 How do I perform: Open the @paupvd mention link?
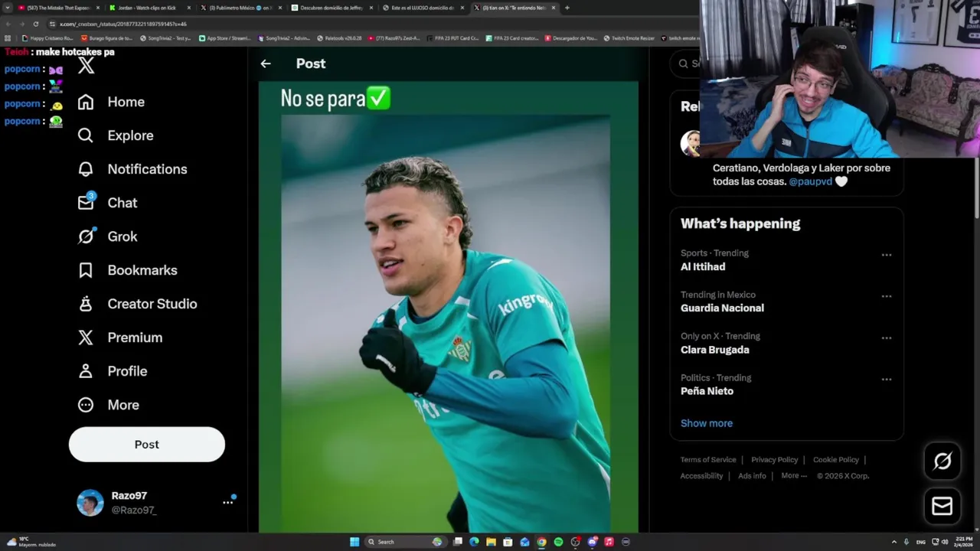810,181
